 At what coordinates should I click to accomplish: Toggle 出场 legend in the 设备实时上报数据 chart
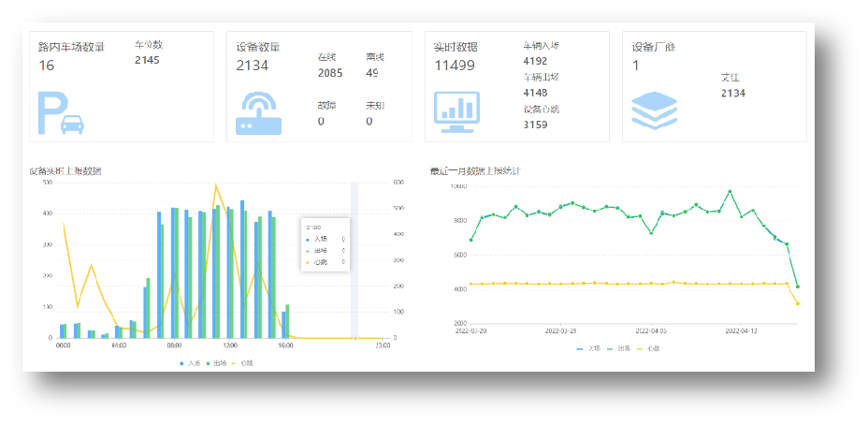[x=218, y=362]
